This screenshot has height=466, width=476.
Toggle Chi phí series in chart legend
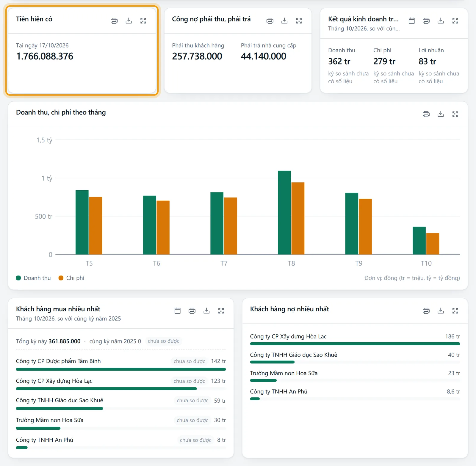(x=71, y=278)
